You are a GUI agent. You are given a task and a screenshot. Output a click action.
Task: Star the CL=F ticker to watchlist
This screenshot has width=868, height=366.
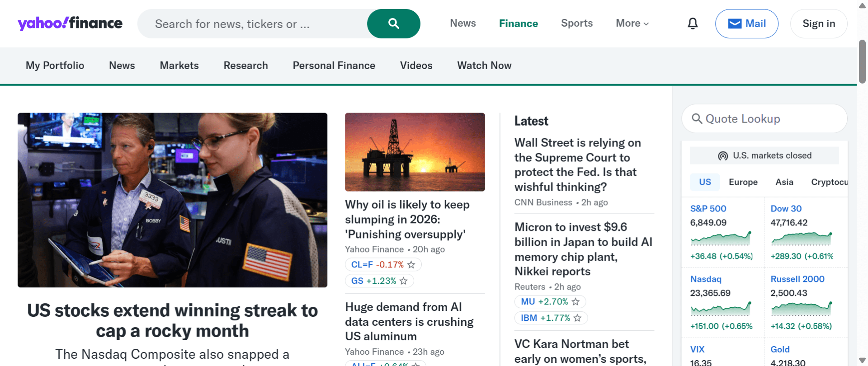pyautogui.click(x=411, y=265)
